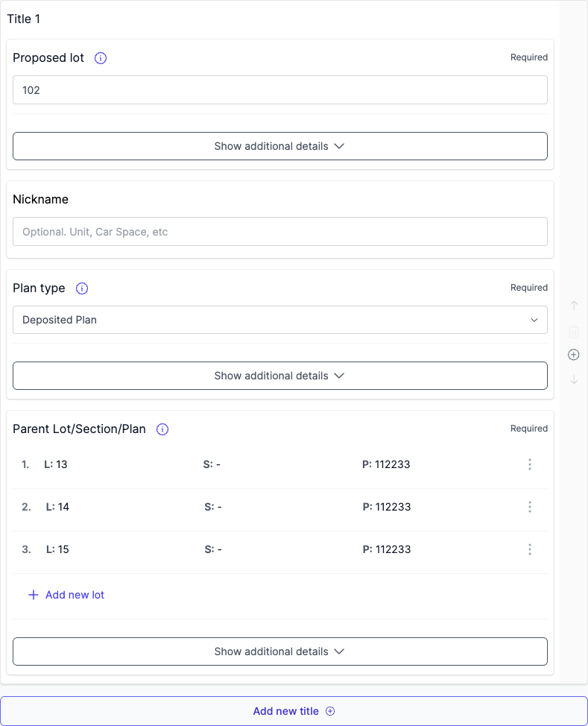Click the Parent Lot/Section/Plan info icon
588x726 pixels.
162,429
